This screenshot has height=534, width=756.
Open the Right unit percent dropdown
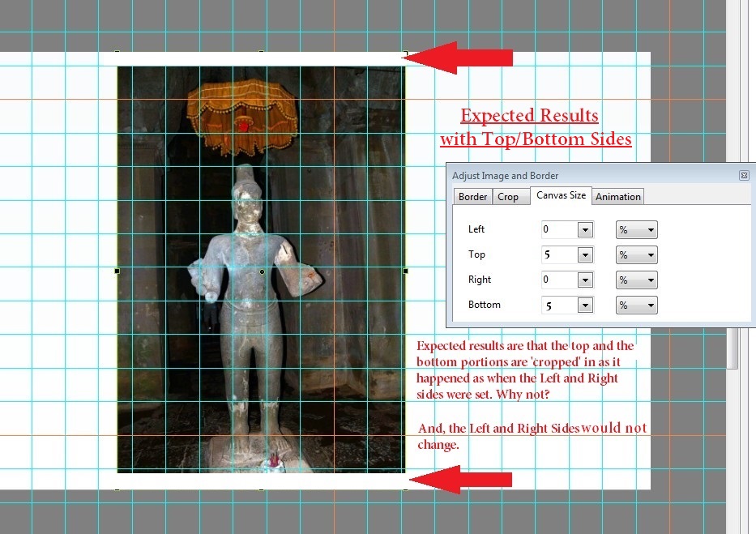[636, 280]
